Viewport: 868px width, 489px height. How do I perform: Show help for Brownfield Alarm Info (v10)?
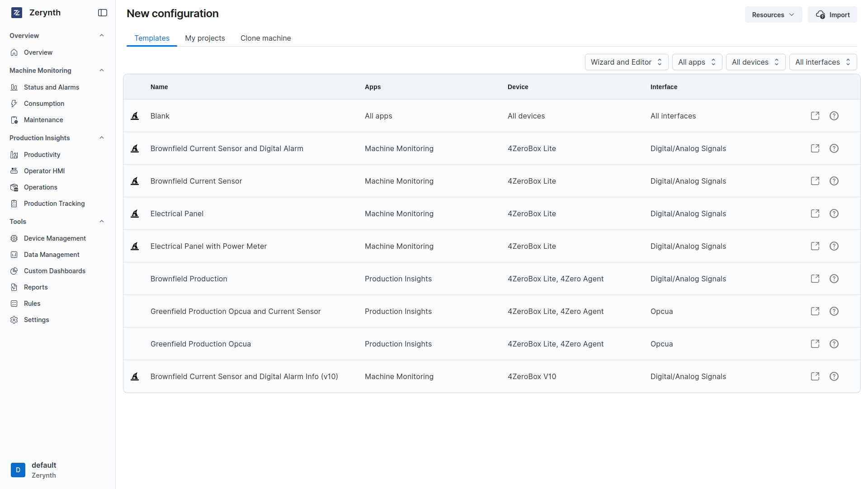click(834, 376)
